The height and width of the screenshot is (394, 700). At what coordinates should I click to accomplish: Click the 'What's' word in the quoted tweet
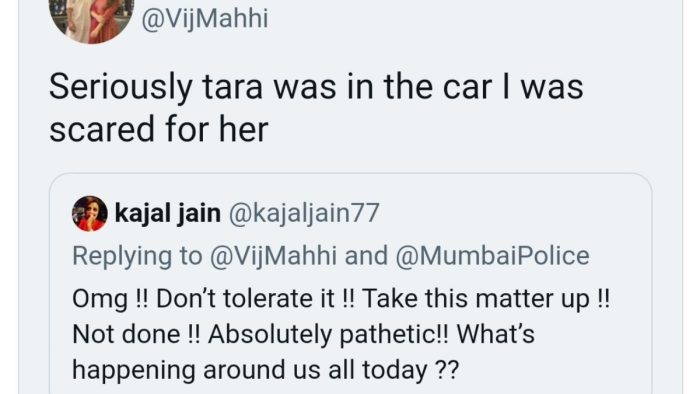[496, 334]
